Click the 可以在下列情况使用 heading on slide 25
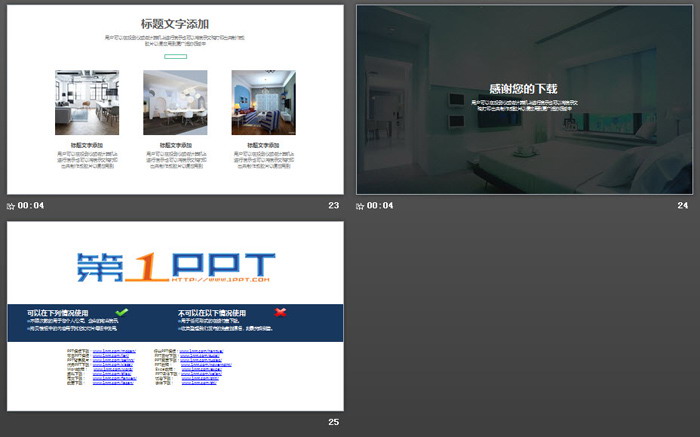Viewport: 700px width, 437px height. pyautogui.click(x=58, y=313)
